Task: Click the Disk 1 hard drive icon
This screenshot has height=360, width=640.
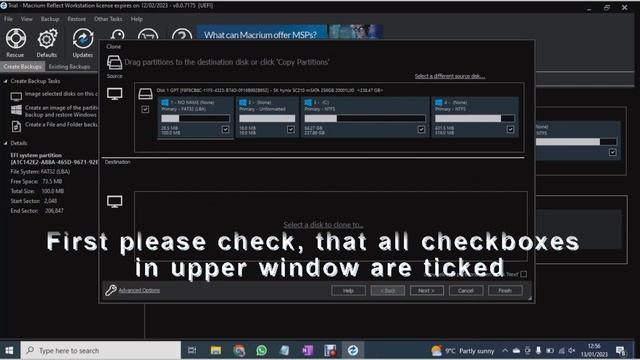Action: coord(145,94)
